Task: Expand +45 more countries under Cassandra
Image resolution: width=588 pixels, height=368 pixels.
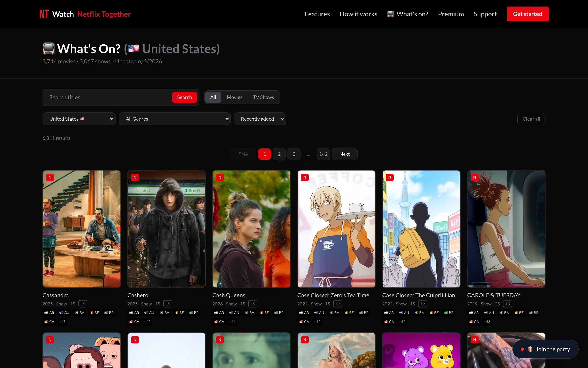Action: tap(62, 322)
